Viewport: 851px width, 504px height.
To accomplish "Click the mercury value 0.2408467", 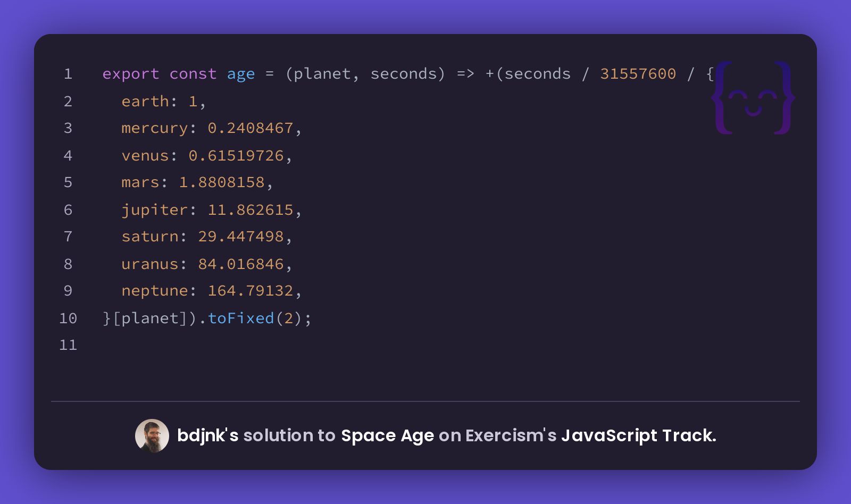I will click(251, 128).
